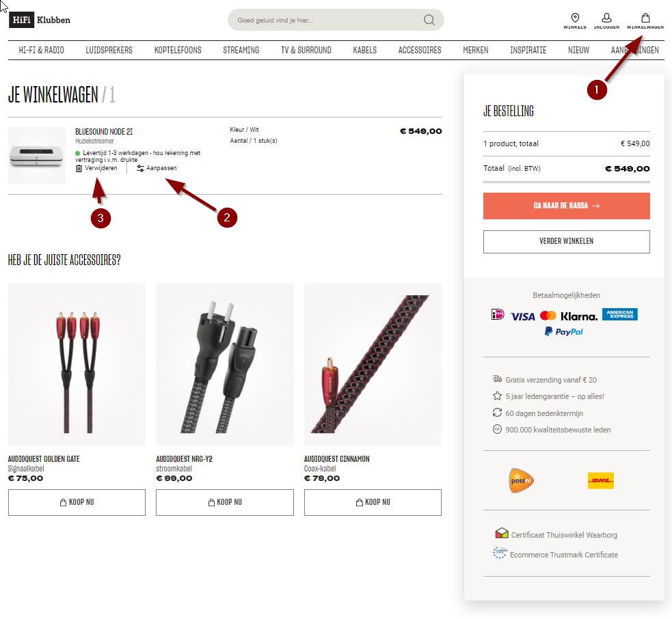Screen dimensions: 672x619
Task: Click the Inloggen user icon
Action: [606, 18]
